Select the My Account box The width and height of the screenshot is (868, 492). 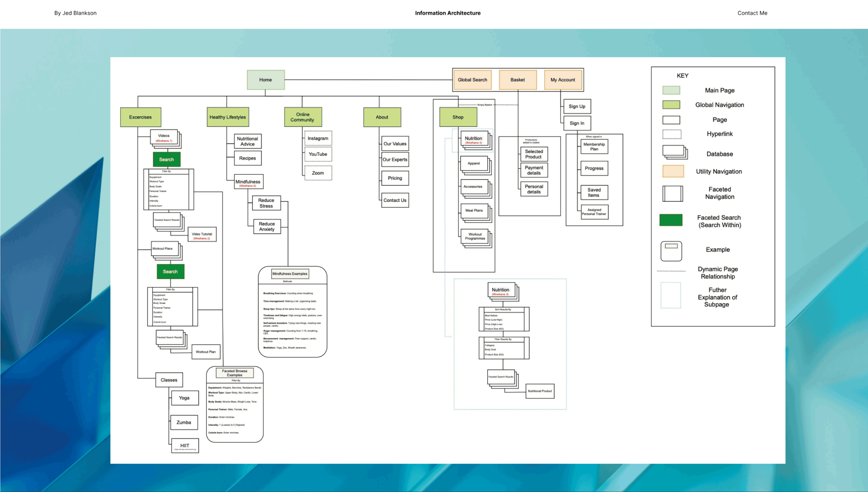click(x=563, y=80)
